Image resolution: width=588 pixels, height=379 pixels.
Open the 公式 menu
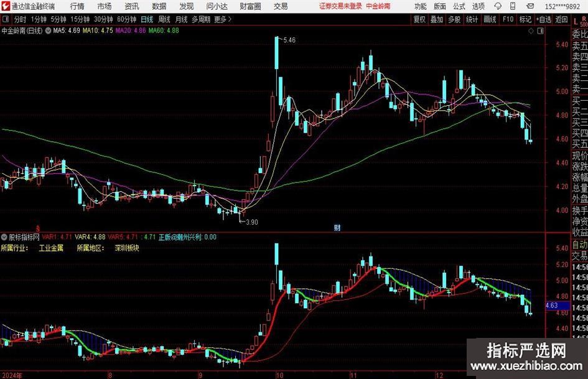pyautogui.click(x=459, y=6)
